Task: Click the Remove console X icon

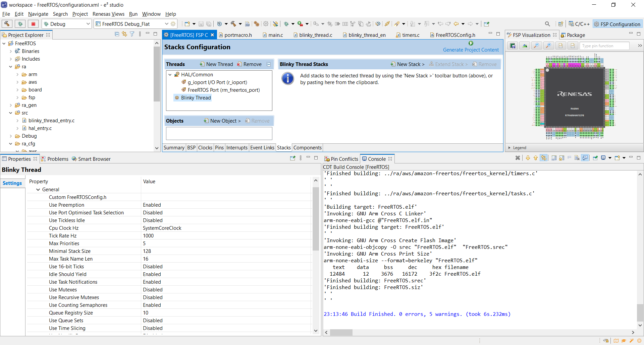Action: [518, 158]
